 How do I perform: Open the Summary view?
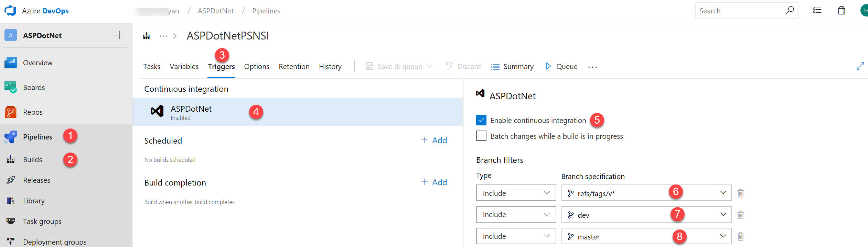point(513,66)
